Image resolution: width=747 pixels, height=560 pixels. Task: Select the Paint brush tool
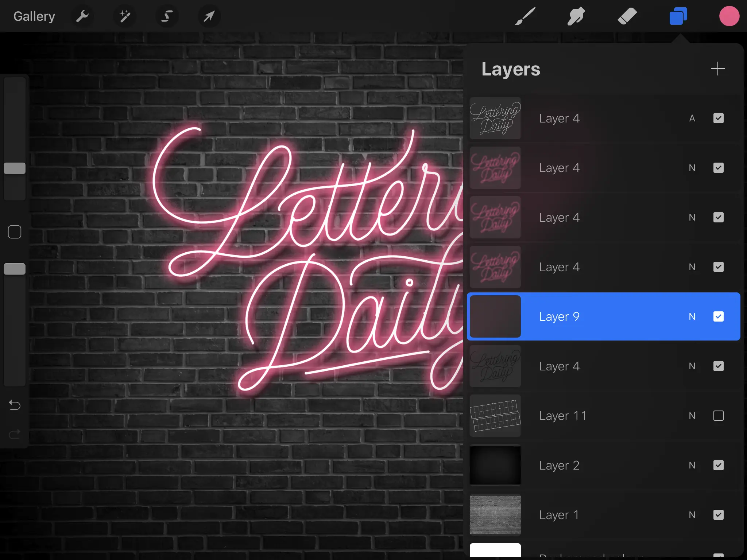tap(525, 16)
